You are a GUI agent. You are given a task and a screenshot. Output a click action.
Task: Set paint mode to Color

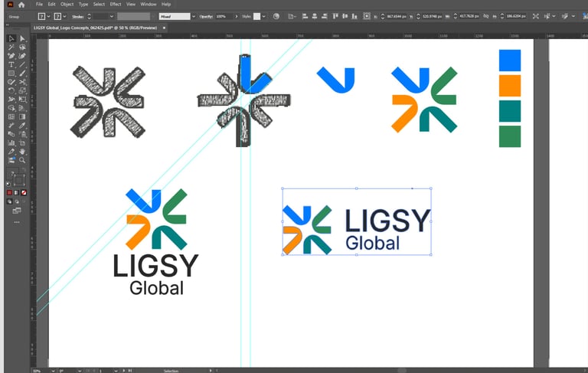(9, 192)
